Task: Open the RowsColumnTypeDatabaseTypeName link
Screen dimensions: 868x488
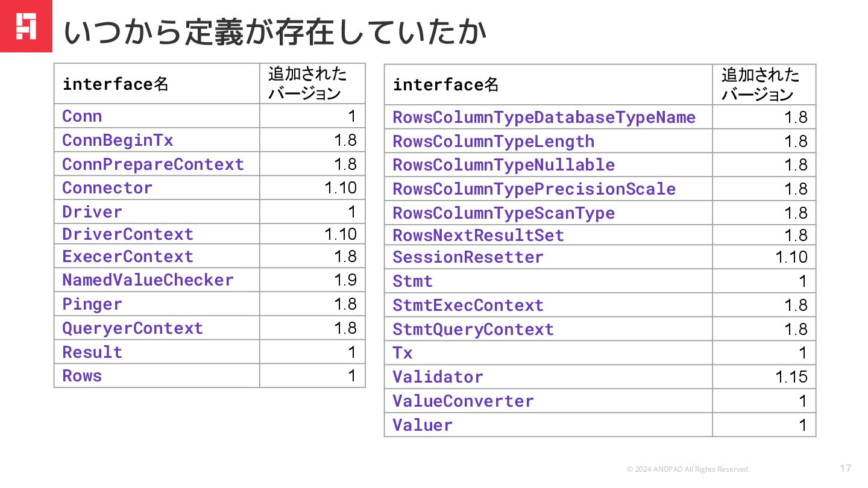Action: pyautogui.click(x=544, y=117)
